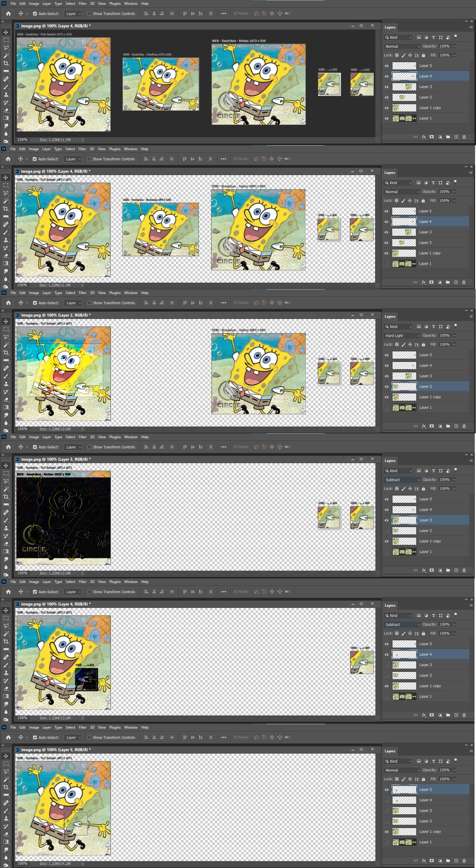The width and height of the screenshot is (476, 868).
Task: Open the more options ellipsis in the Layer 2 window
Action: pos(224,302)
